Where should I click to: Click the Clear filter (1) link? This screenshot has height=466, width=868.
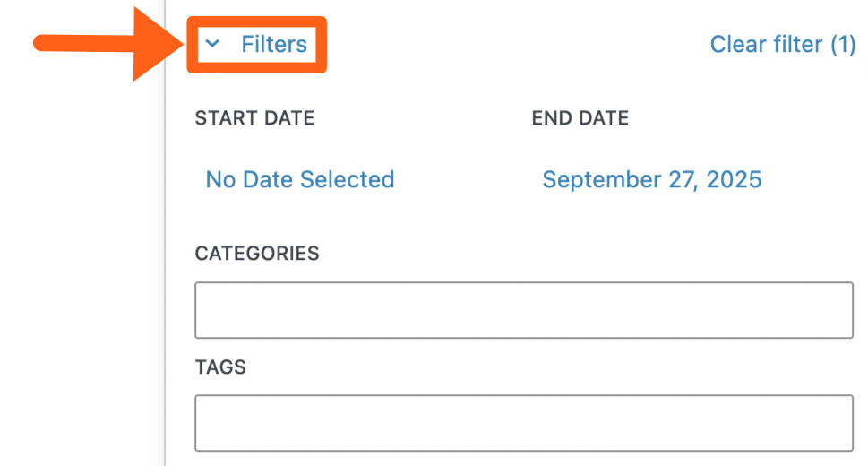tap(782, 44)
